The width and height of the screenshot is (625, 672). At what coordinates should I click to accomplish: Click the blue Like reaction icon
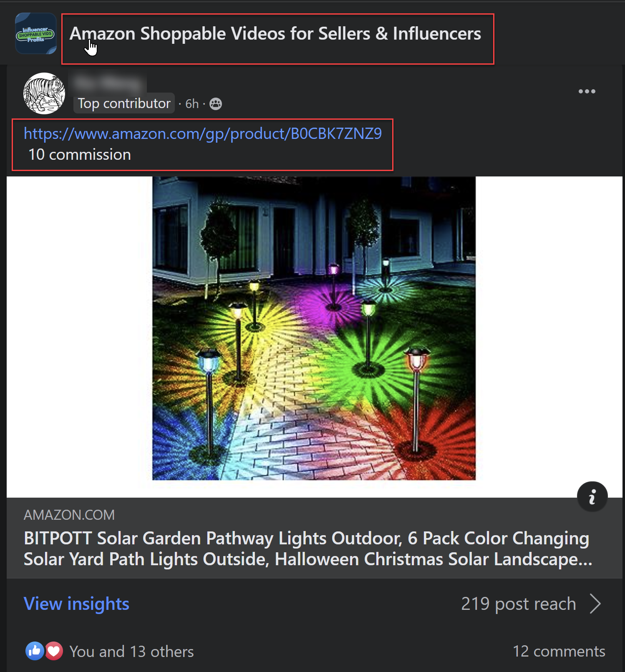35,651
